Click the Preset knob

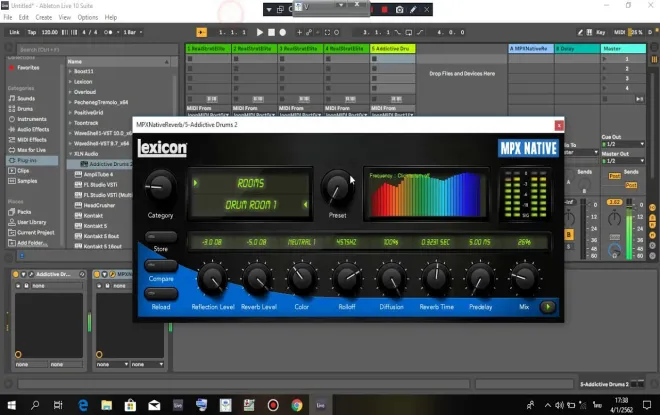337,188
